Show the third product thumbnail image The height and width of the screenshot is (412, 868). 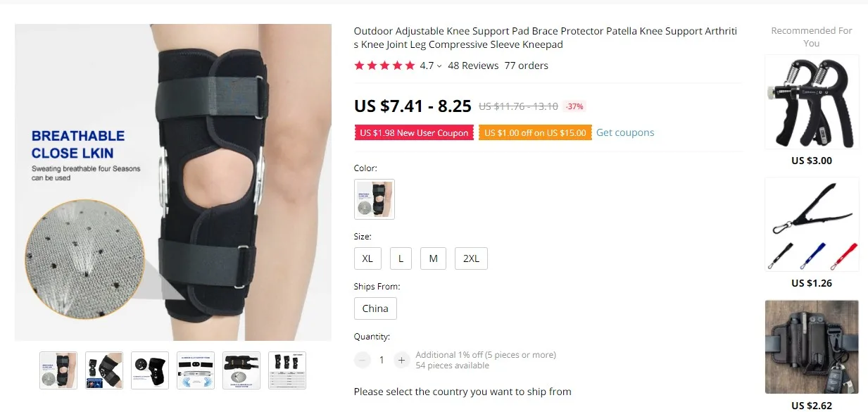pos(150,370)
